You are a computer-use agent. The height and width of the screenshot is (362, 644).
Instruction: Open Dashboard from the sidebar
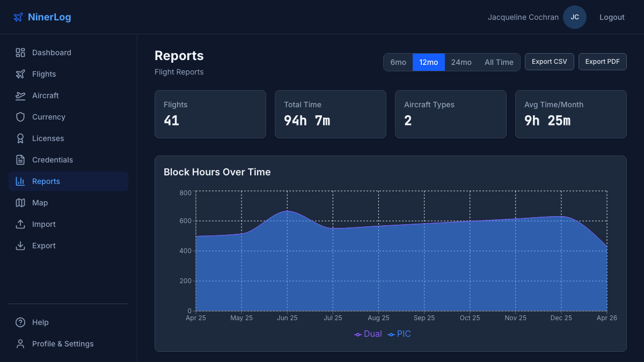pos(68,53)
